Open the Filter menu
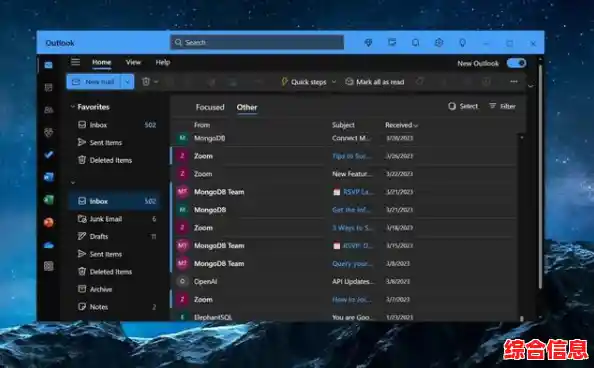Viewport: 594px width, 368px height. point(502,106)
